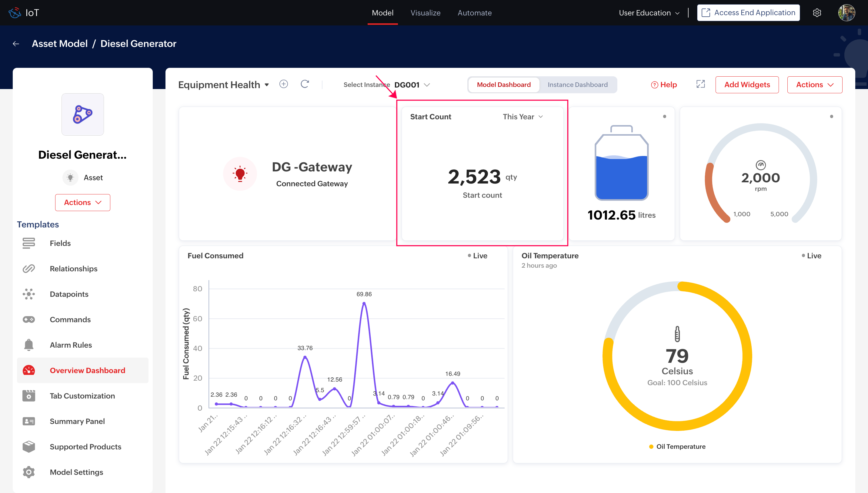Open Datapoints in Templates sidebar

69,294
